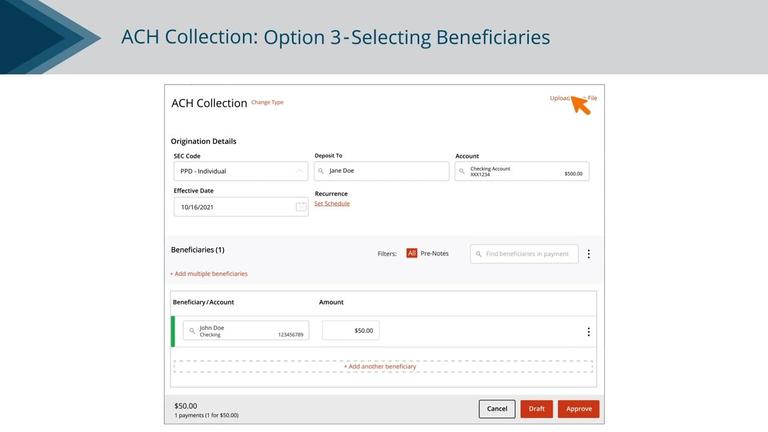This screenshot has height=432, width=768.
Task: Click the Set Schedule recurrence link
Action: [332, 203]
